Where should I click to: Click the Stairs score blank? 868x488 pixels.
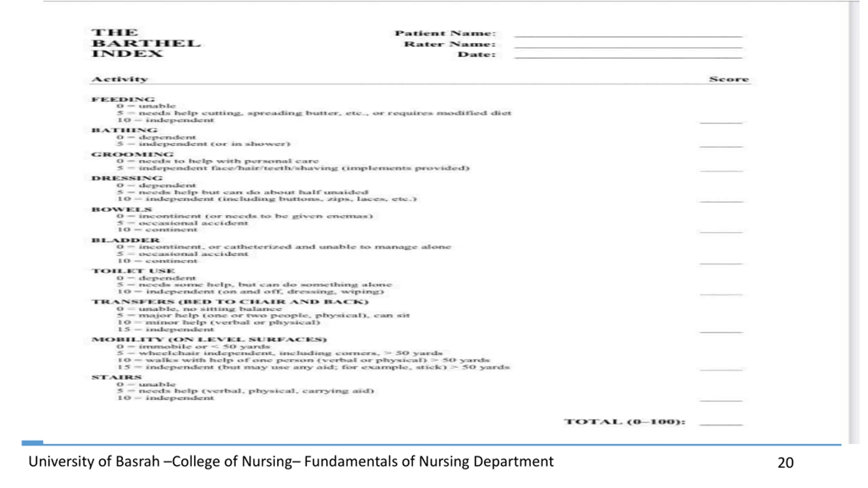point(721,401)
